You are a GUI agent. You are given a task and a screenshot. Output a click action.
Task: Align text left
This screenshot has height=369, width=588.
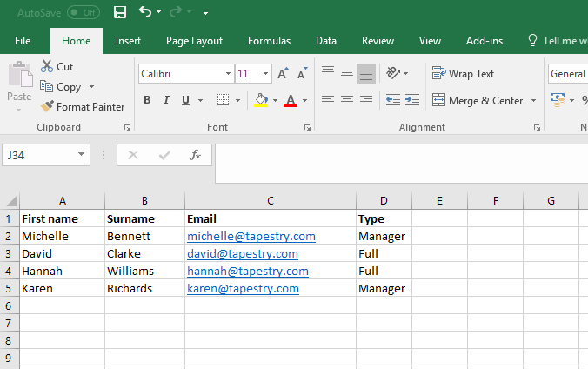coord(328,100)
